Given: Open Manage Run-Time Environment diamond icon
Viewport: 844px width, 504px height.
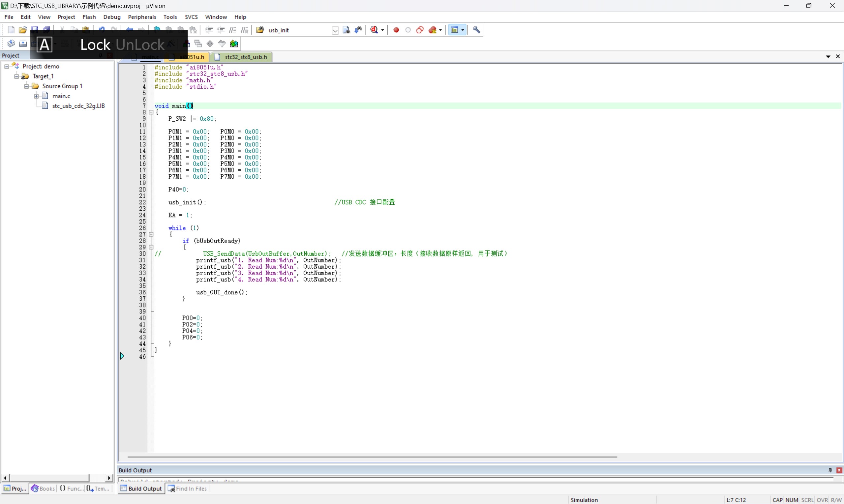Looking at the screenshot, I should pyautogui.click(x=210, y=44).
